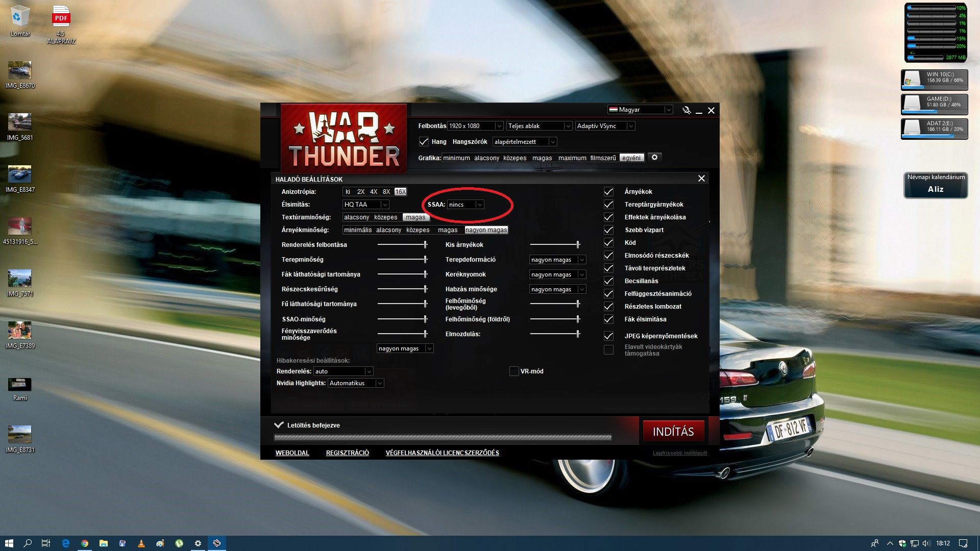Set anisotropy to 4X

(374, 192)
